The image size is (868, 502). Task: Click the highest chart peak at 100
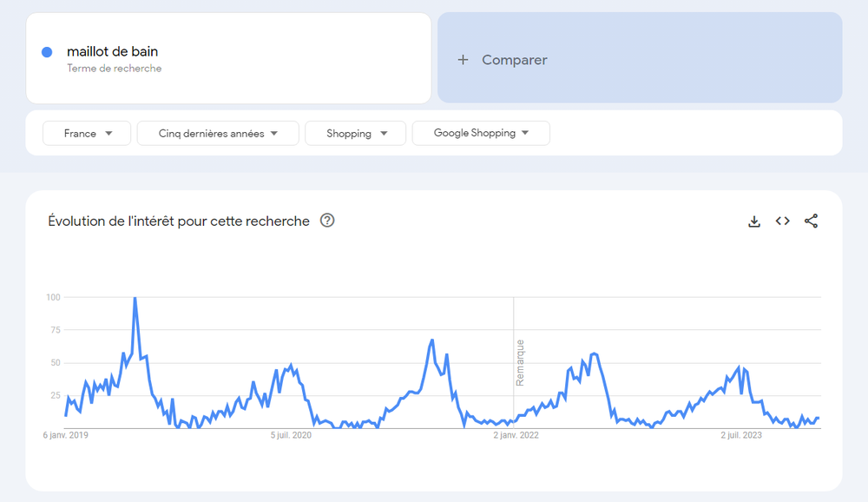(135, 299)
